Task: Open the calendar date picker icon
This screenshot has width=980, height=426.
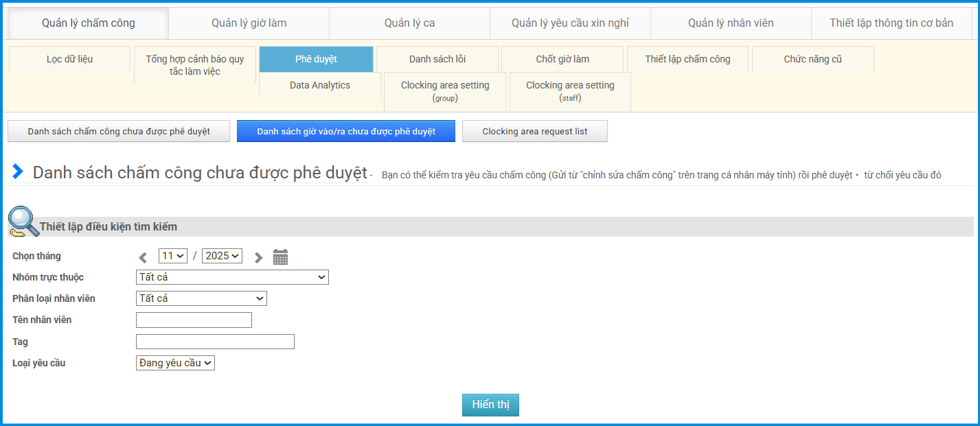Action: tap(280, 257)
